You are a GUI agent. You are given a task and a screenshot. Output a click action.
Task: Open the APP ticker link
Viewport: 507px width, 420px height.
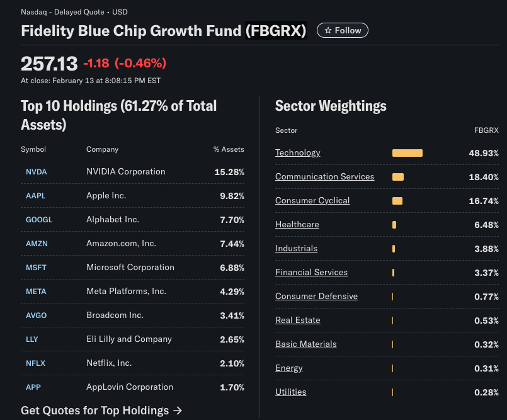[x=33, y=387]
